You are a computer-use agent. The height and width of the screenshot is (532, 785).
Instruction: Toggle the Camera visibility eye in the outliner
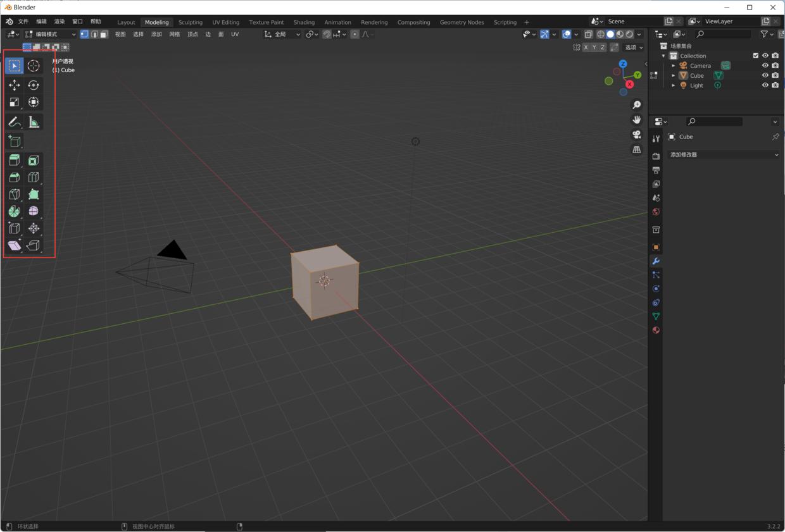pos(765,65)
